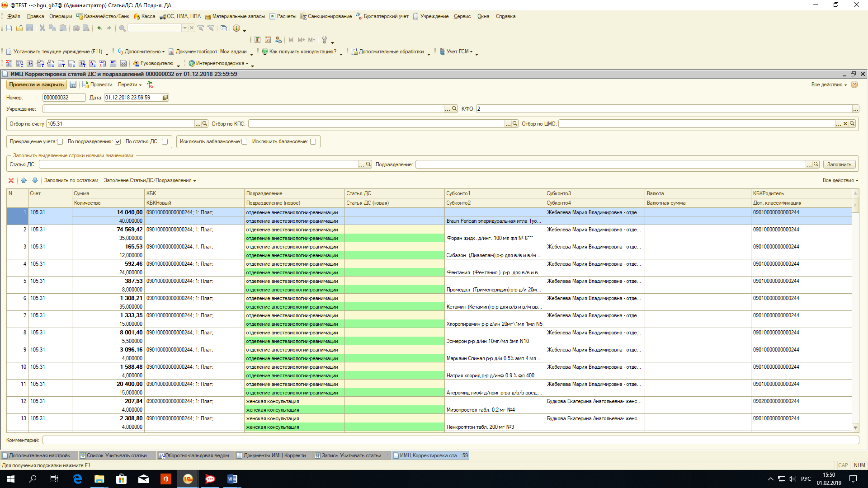Move row up with blue arrow
The width and height of the screenshot is (868, 488).
tap(24, 180)
